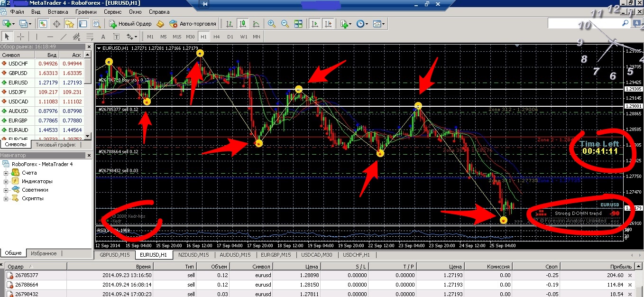The width and height of the screenshot is (644, 297).
Task: Expand the Индикаторы tree node
Action: (x=6, y=181)
